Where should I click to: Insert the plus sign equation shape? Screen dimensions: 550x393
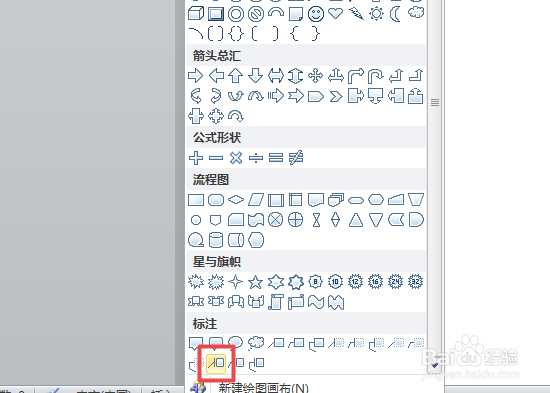[196, 158]
